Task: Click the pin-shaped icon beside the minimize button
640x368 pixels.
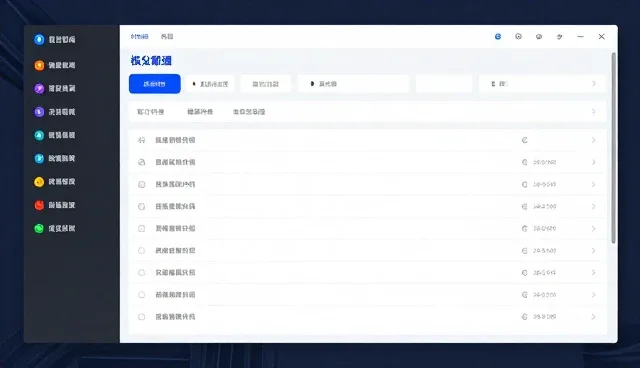Action: pyautogui.click(x=560, y=37)
